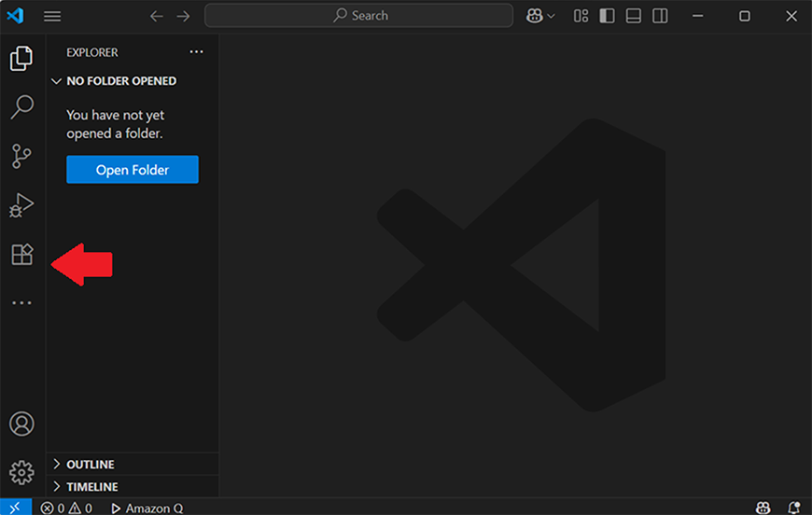Expand the TIMELINE section
Viewport: 812px width, 515px height.
click(x=133, y=487)
